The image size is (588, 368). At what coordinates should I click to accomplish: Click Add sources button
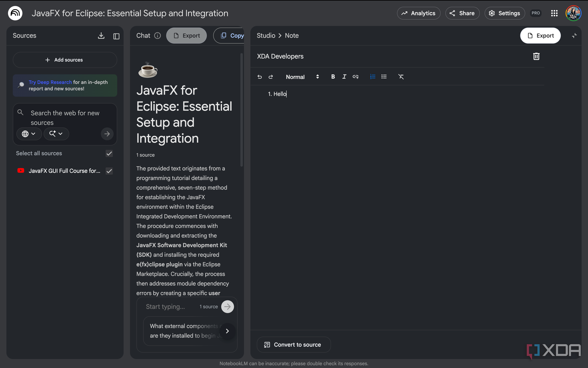(x=65, y=60)
